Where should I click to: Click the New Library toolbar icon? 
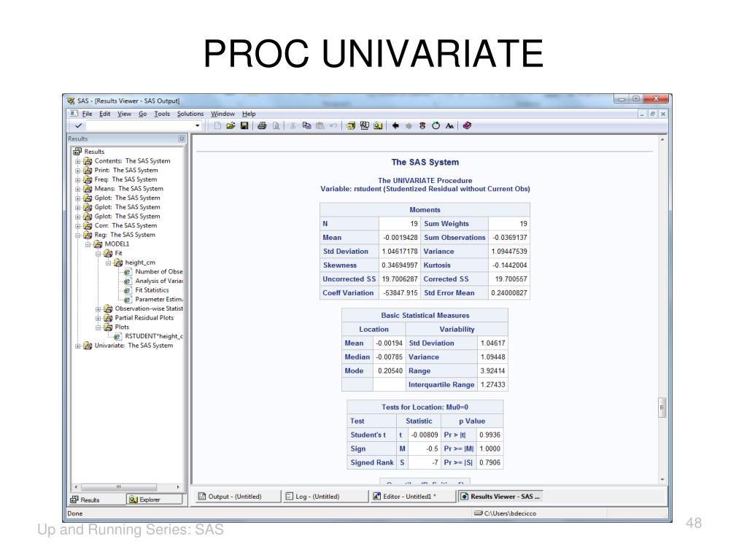click(x=351, y=125)
